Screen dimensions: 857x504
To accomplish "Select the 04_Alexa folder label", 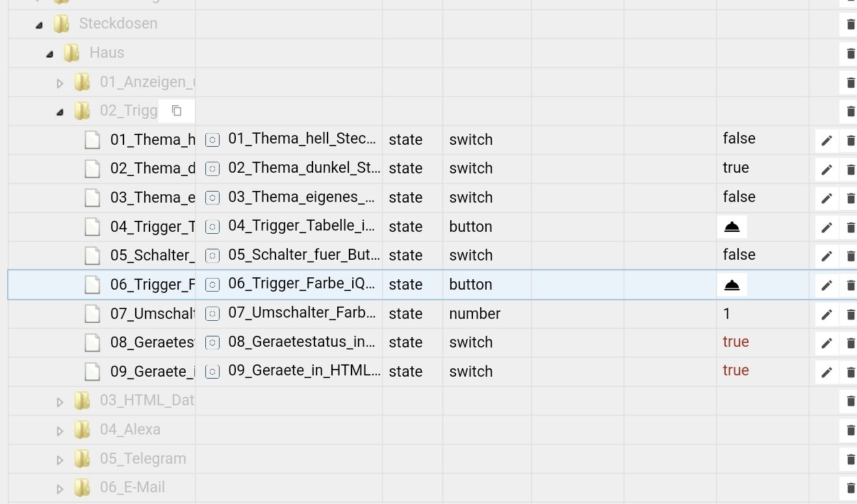I will [x=130, y=429].
